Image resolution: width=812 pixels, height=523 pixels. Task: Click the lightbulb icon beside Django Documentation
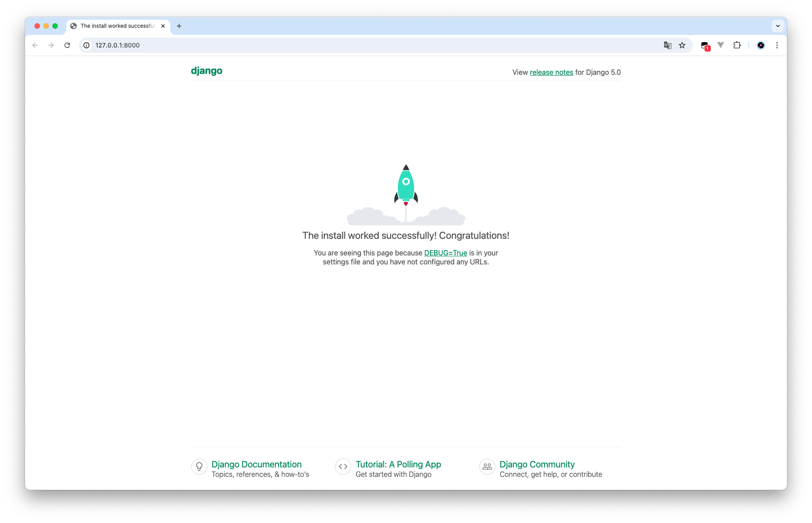point(199,467)
